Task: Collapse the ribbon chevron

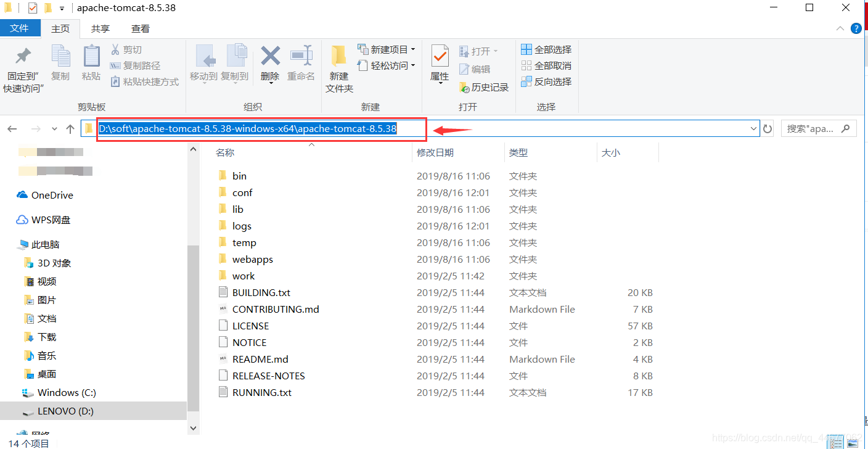Action: tap(840, 28)
